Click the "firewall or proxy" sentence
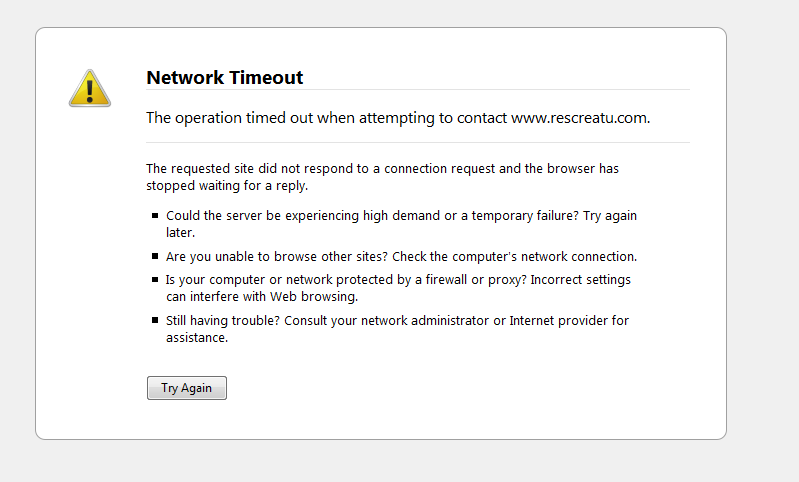799x482 pixels. pyautogui.click(x=398, y=280)
